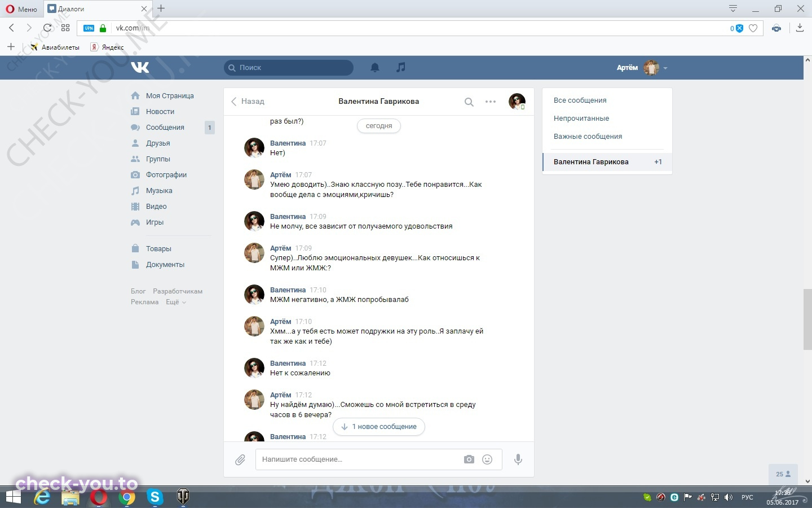This screenshot has height=508, width=812.
Task: Open a new browser tab
Action: click(161, 8)
